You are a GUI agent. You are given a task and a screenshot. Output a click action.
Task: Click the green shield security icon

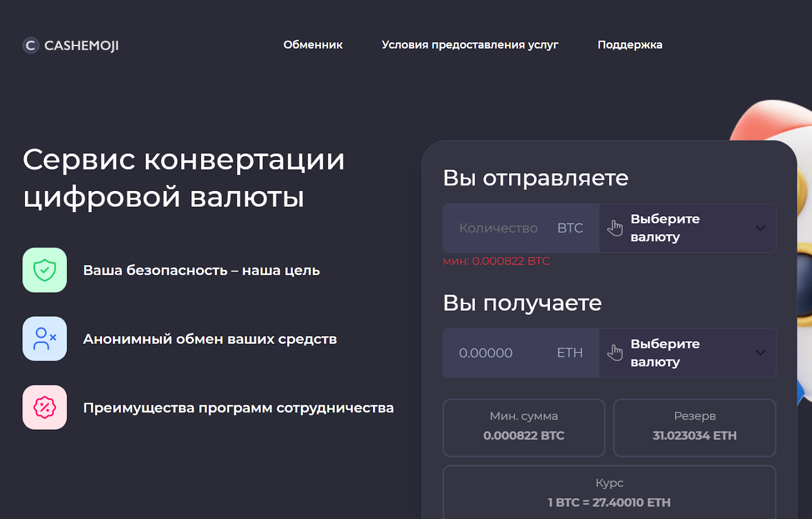[x=45, y=270]
